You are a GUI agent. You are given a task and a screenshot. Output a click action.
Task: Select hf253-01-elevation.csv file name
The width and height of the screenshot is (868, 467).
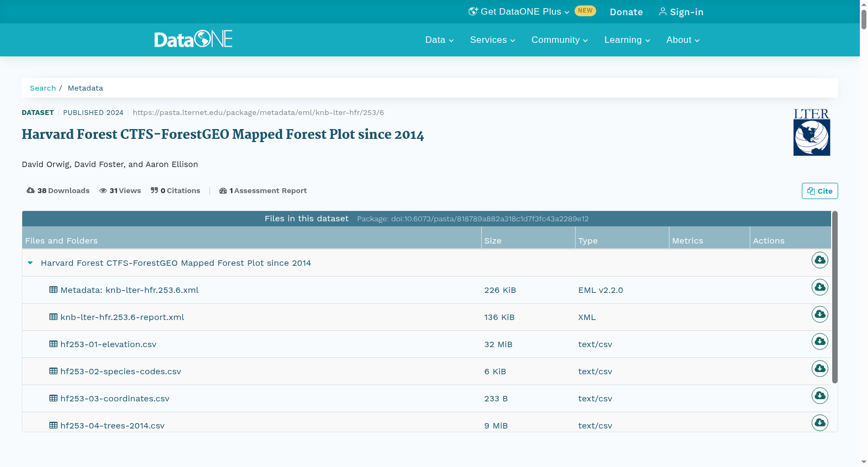click(108, 344)
